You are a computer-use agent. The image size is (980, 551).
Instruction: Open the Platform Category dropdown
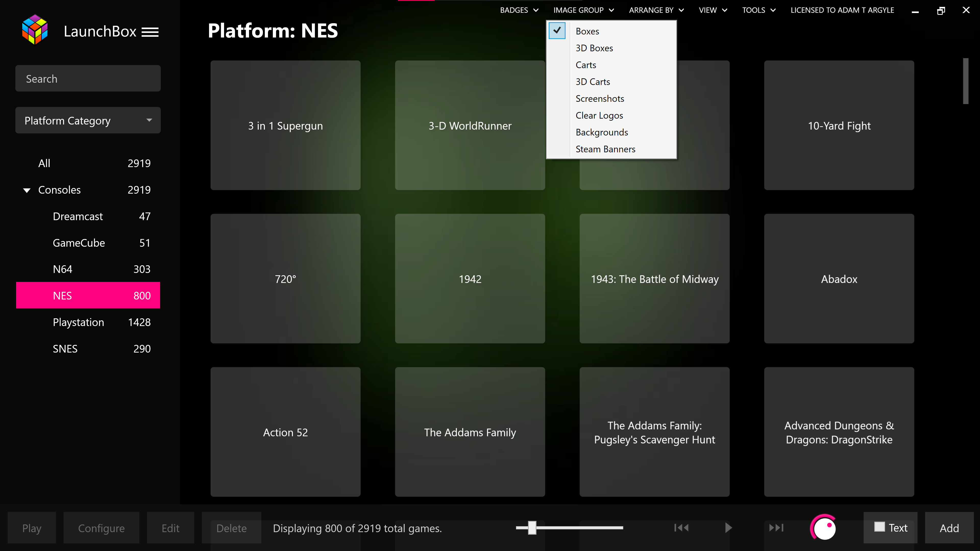coord(88,120)
